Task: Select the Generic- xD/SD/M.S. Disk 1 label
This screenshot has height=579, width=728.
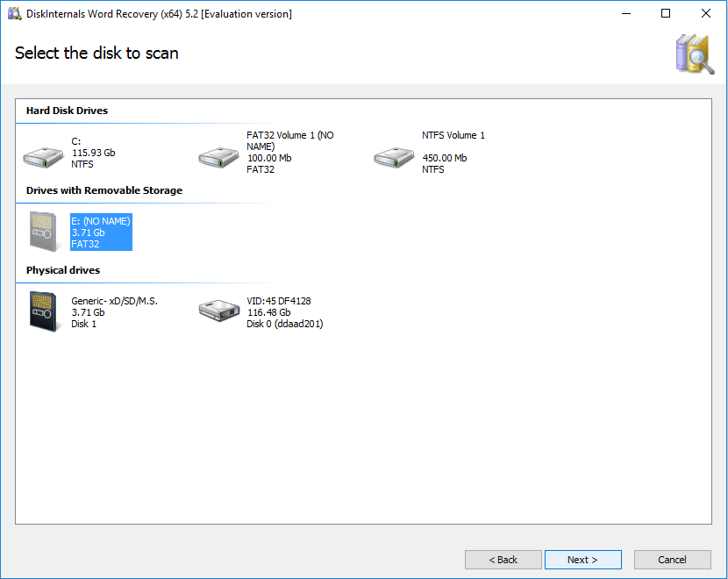Action: (114, 312)
